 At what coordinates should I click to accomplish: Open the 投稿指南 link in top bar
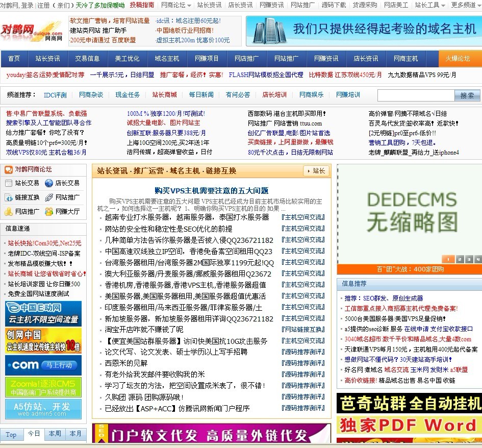click(x=142, y=5)
